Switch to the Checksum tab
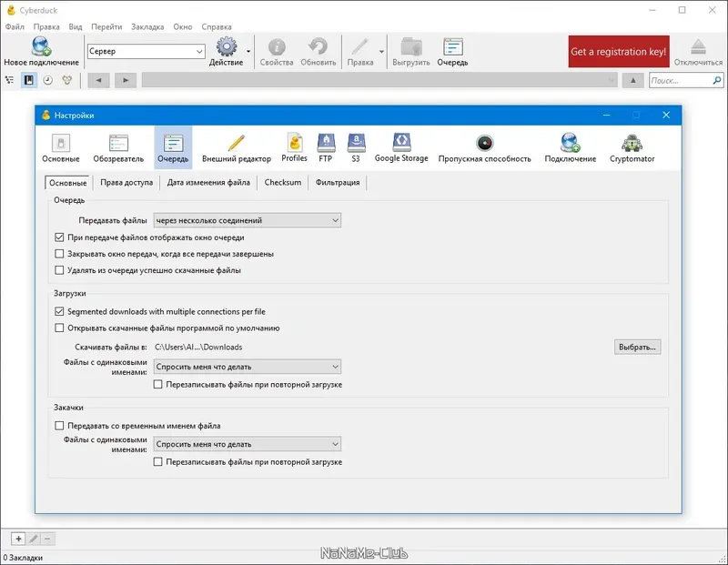 (282, 182)
